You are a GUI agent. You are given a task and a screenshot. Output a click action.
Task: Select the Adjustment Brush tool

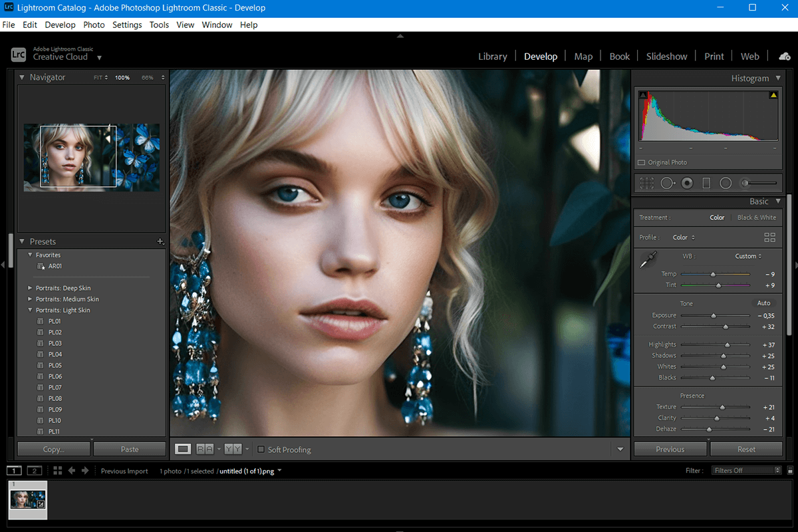[746, 183]
